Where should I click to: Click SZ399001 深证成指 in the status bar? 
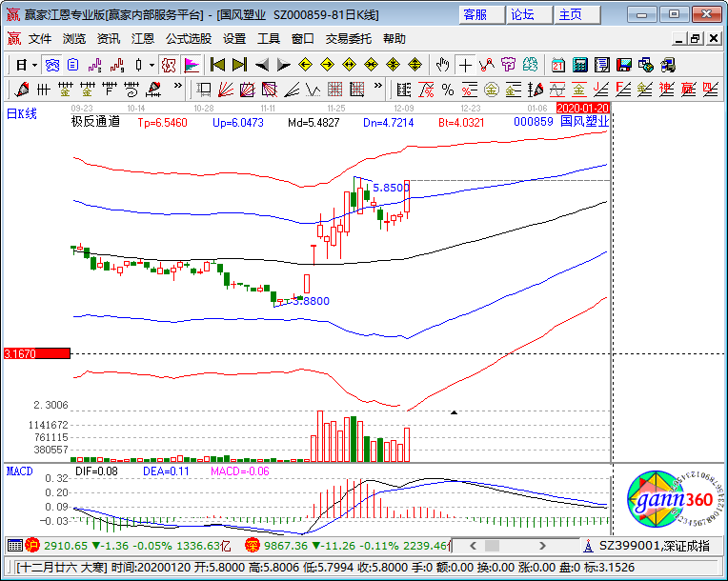pyautogui.click(x=655, y=546)
